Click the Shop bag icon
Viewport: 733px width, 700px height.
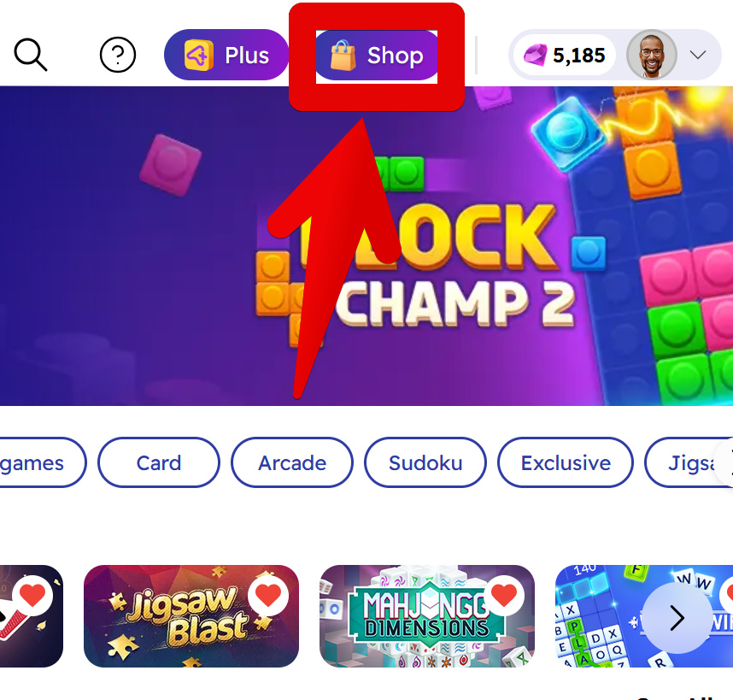click(x=343, y=56)
